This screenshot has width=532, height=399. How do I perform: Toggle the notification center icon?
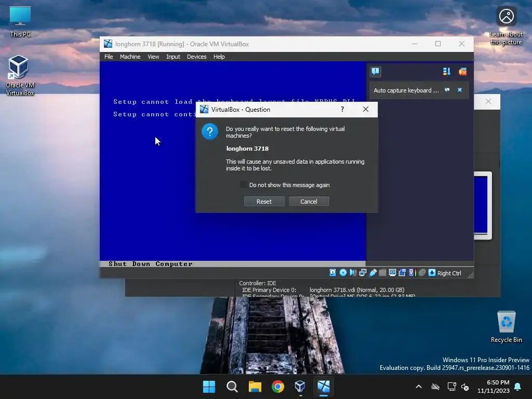coord(375,71)
